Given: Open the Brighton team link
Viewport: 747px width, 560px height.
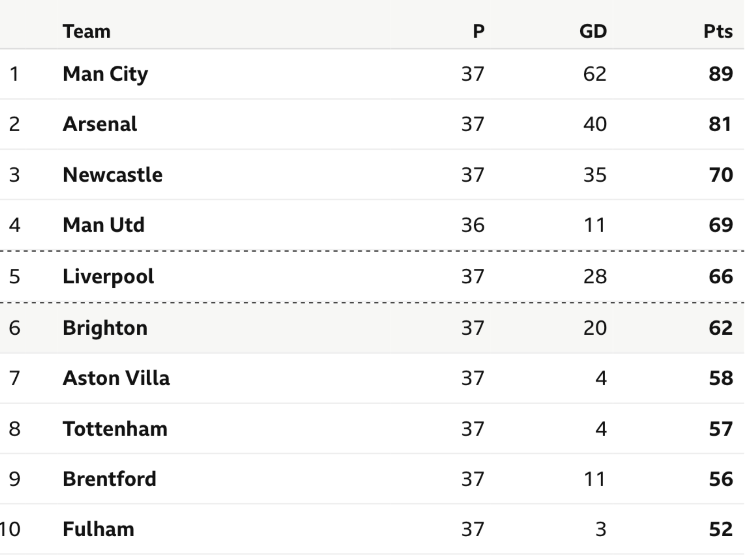Looking at the screenshot, I should point(105,328).
